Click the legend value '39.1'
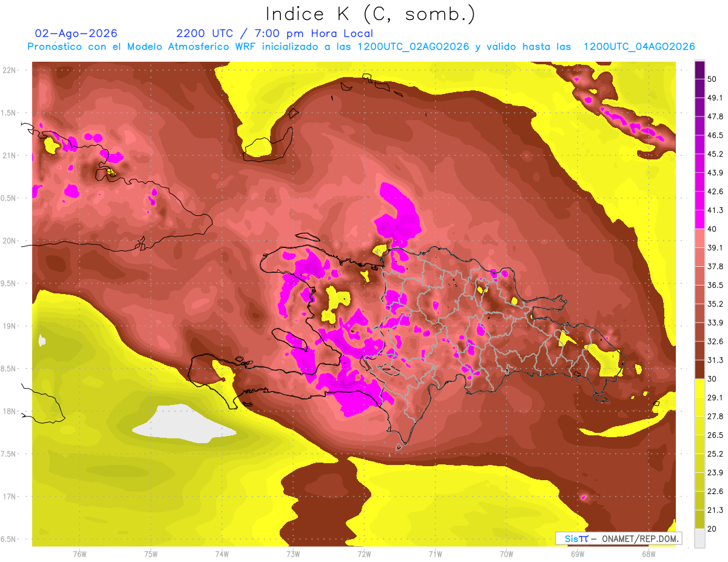Screen dimensions: 728x562 click(x=715, y=247)
